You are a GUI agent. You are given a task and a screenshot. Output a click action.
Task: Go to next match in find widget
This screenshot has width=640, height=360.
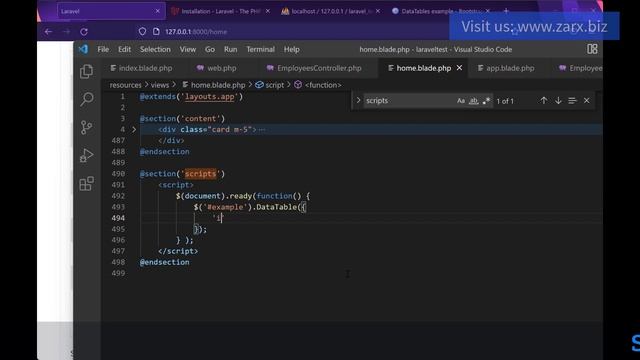(558, 100)
